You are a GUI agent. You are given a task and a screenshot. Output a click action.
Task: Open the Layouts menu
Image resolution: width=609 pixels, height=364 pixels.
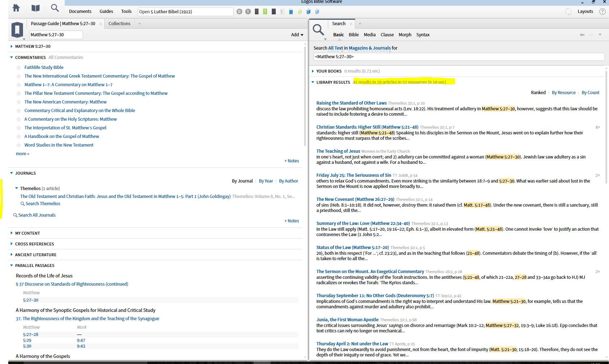click(x=585, y=11)
